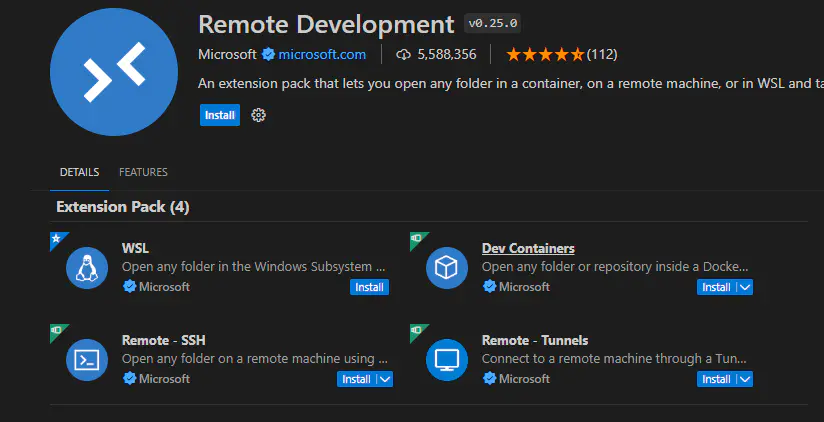Click the Dev Containers cube icon
Image resolution: width=824 pixels, height=422 pixels.
pyautogui.click(x=447, y=268)
